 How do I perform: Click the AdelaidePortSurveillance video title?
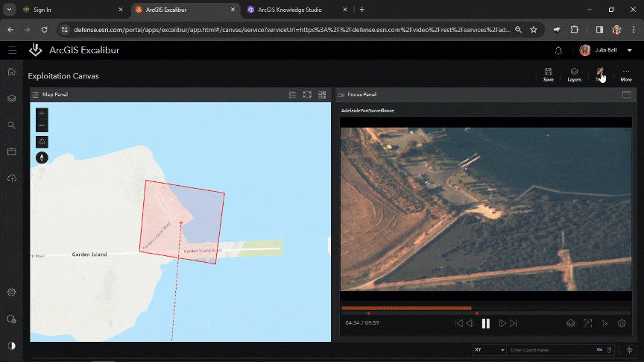point(367,110)
